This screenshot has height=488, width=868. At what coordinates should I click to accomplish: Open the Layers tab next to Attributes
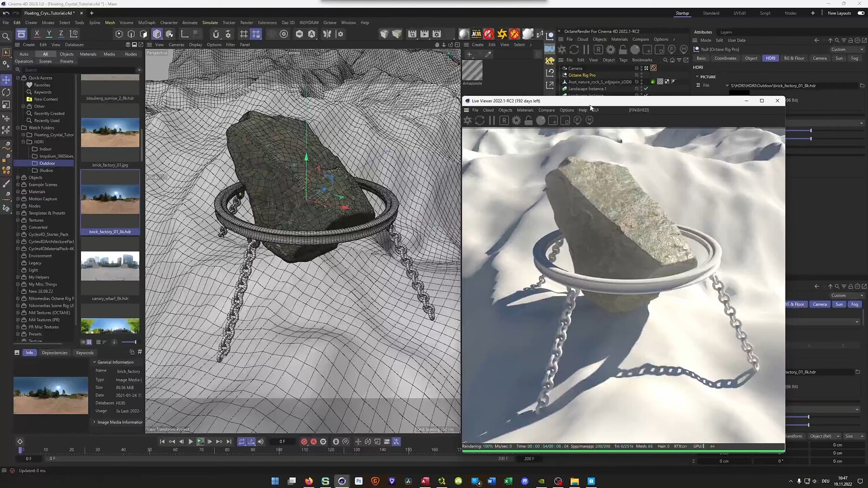tap(726, 32)
